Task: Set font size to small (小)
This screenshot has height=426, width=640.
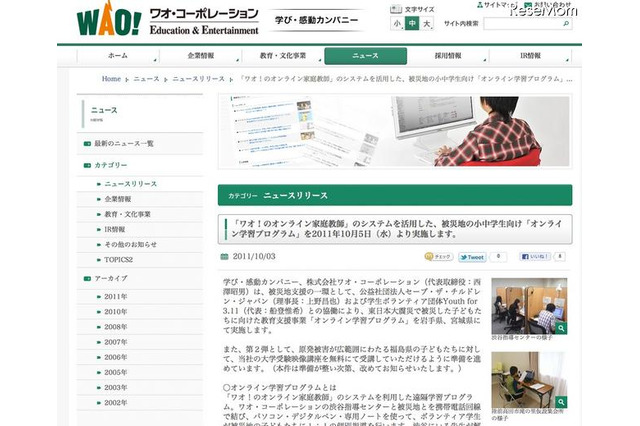Action: click(397, 24)
